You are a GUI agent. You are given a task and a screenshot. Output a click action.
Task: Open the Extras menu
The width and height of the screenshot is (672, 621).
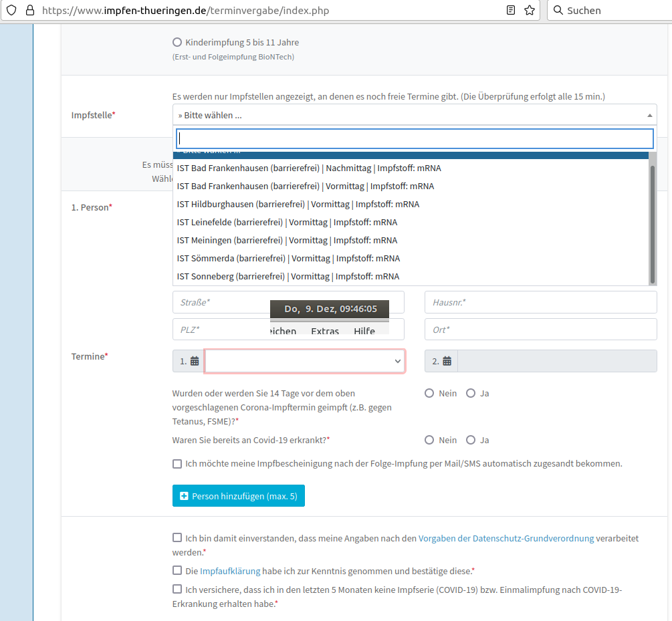point(325,332)
